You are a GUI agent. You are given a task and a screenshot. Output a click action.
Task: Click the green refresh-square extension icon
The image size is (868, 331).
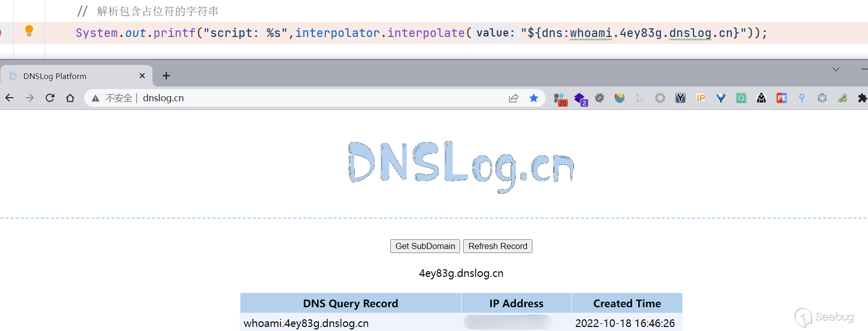tap(741, 98)
